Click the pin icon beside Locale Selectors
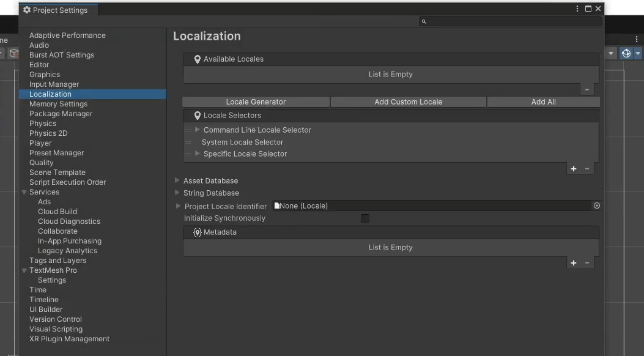This screenshot has width=644, height=356. (x=197, y=116)
